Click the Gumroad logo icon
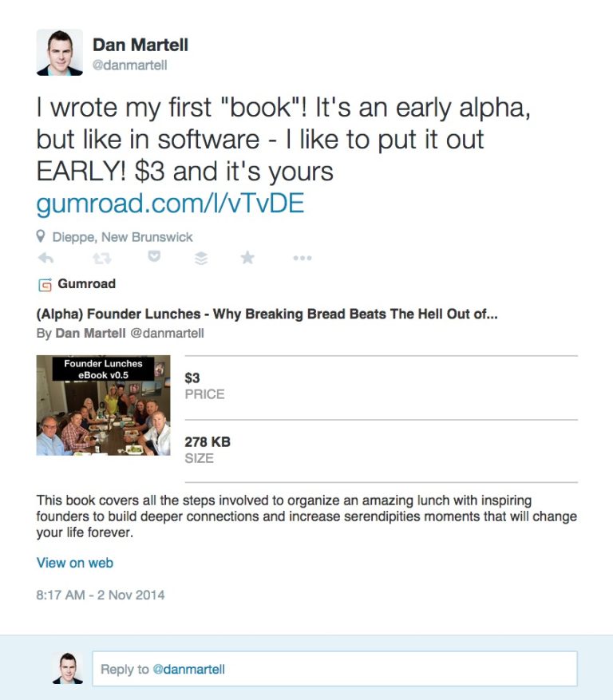This screenshot has height=700, width=613. pos(45,284)
